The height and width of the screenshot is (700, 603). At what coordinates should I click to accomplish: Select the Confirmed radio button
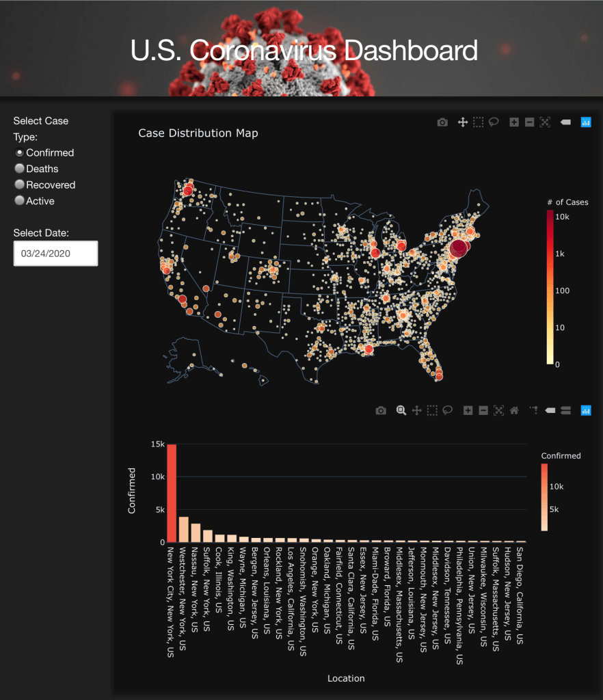point(20,153)
